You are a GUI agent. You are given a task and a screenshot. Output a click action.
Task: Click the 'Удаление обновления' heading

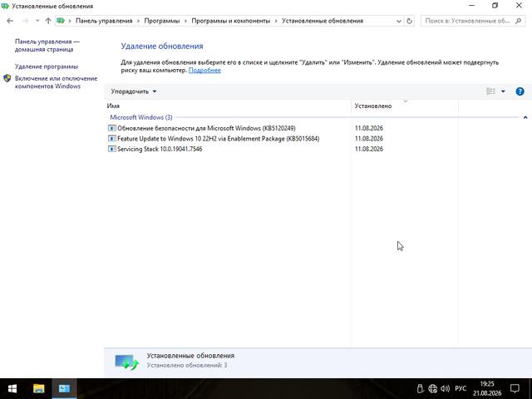pyautogui.click(x=162, y=47)
